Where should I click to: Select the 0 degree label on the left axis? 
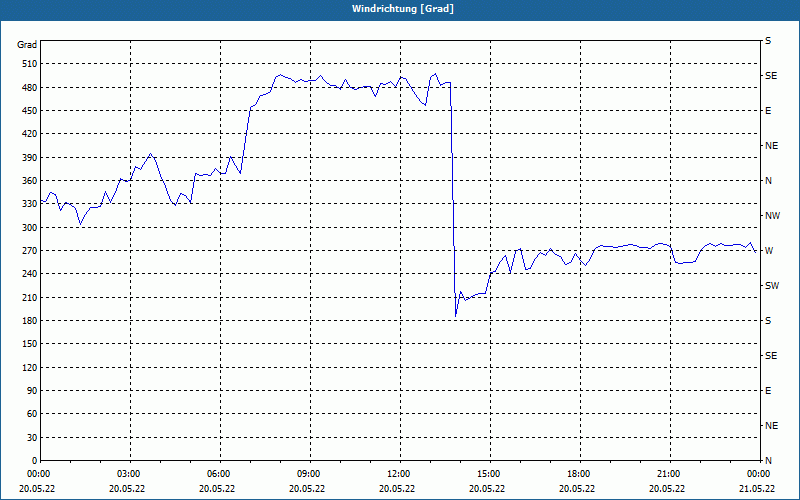[x=34, y=460]
